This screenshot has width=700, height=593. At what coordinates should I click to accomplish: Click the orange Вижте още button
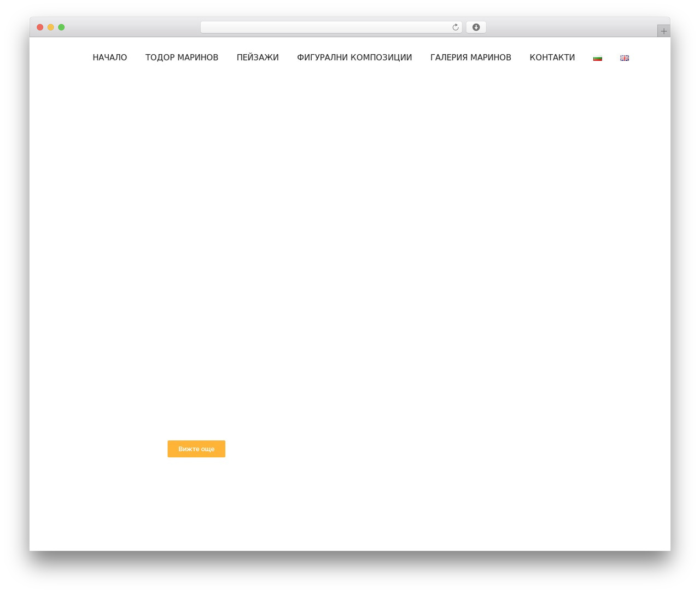point(196,449)
